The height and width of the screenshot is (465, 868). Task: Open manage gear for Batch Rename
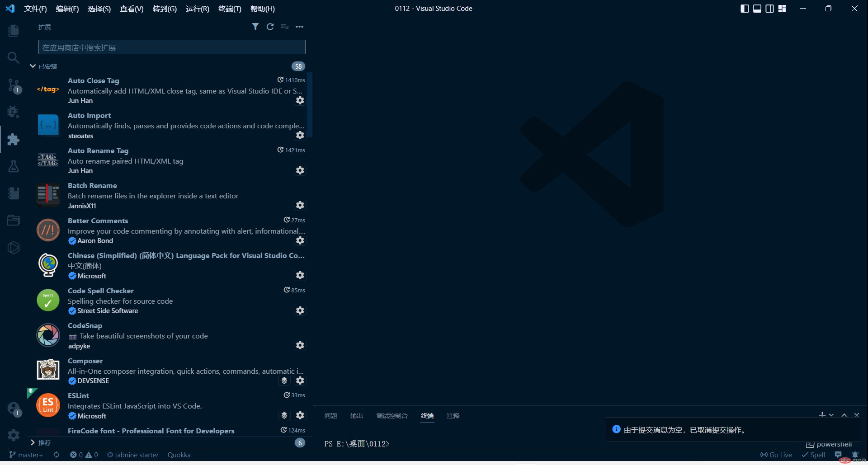pyautogui.click(x=300, y=205)
